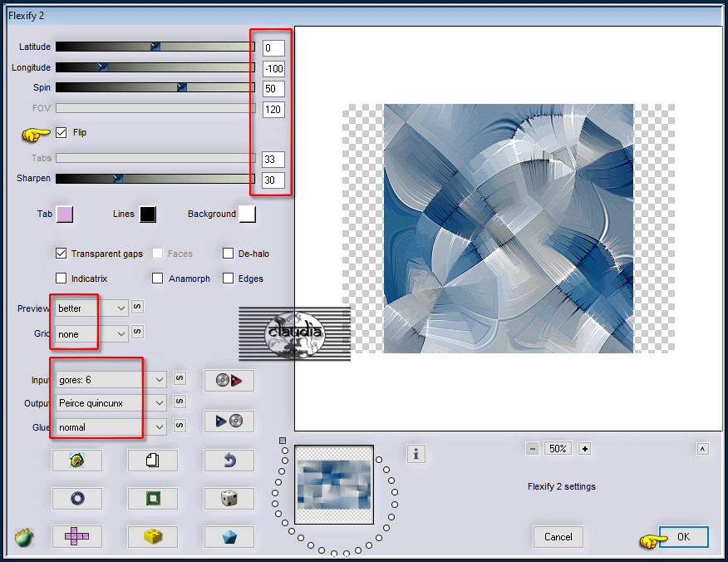
Task: Click the small source image thumbnail
Action: click(334, 485)
